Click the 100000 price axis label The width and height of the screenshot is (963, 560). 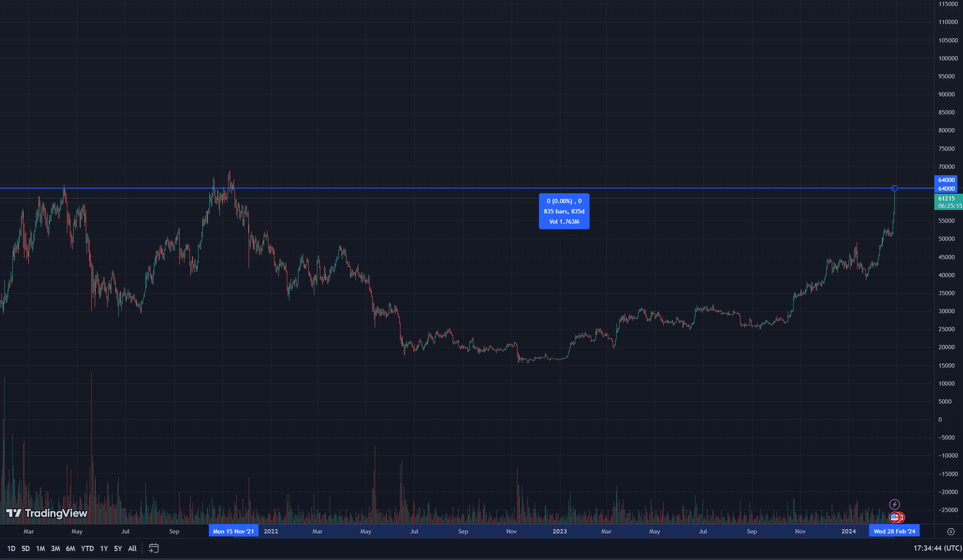click(948, 58)
